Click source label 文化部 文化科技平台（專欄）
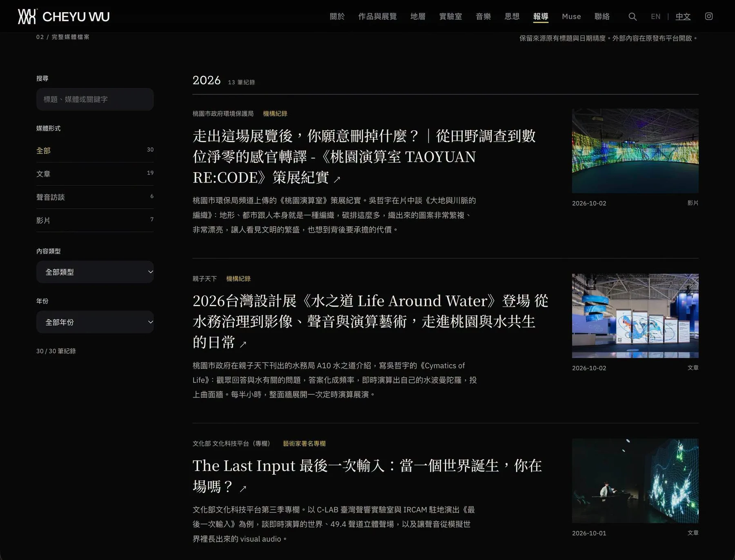 pos(232,444)
